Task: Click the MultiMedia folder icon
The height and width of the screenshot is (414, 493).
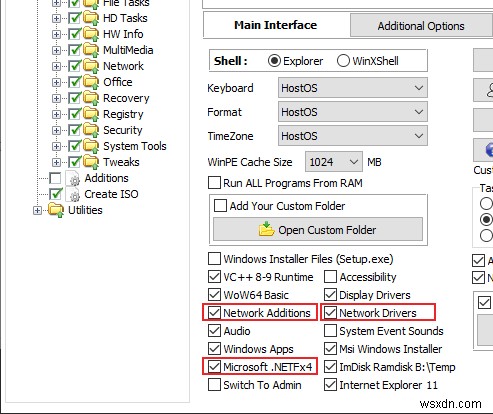Action: (x=91, y=50)
